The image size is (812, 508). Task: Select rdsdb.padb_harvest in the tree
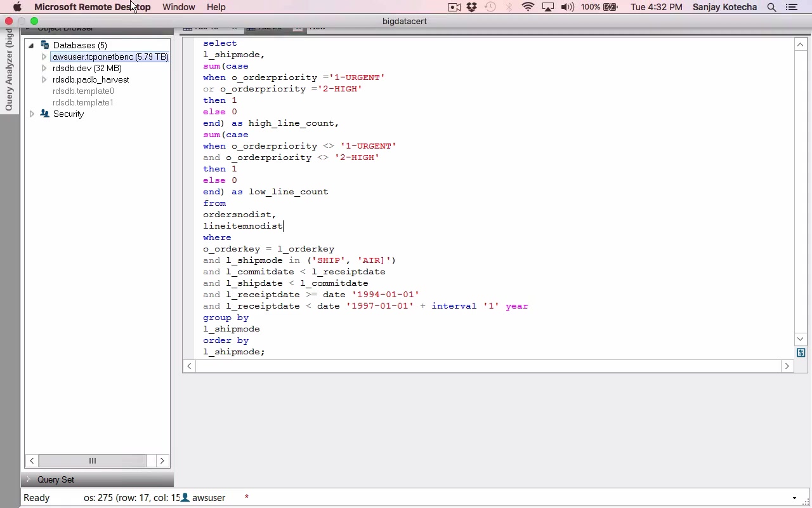91,79
